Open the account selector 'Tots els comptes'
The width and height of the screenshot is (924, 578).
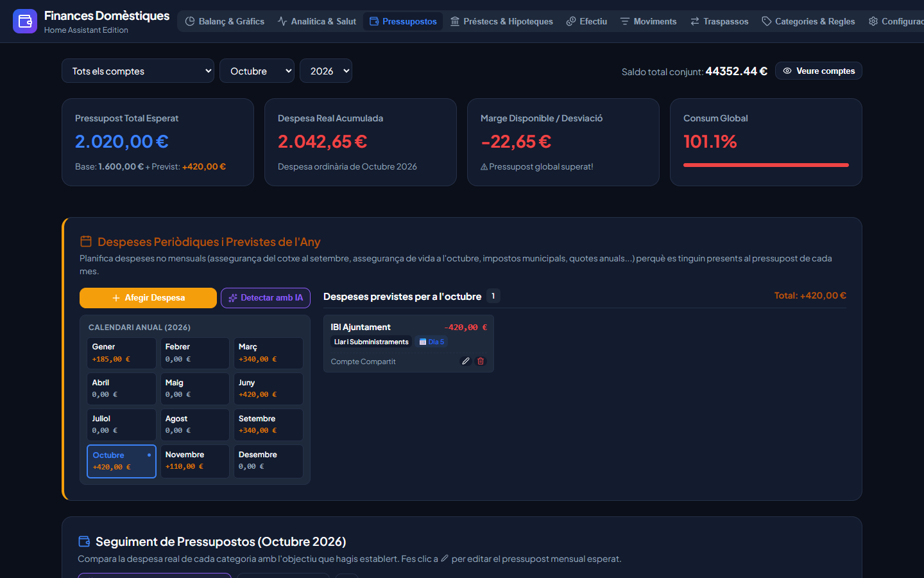pyautogui.click(x=138, y=71)
